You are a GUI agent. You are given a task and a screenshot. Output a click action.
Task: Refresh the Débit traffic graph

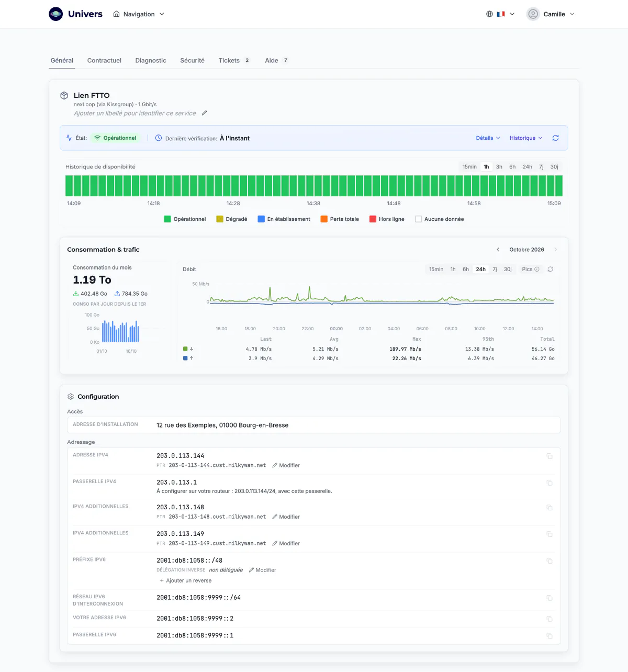(x=551, y=270)
